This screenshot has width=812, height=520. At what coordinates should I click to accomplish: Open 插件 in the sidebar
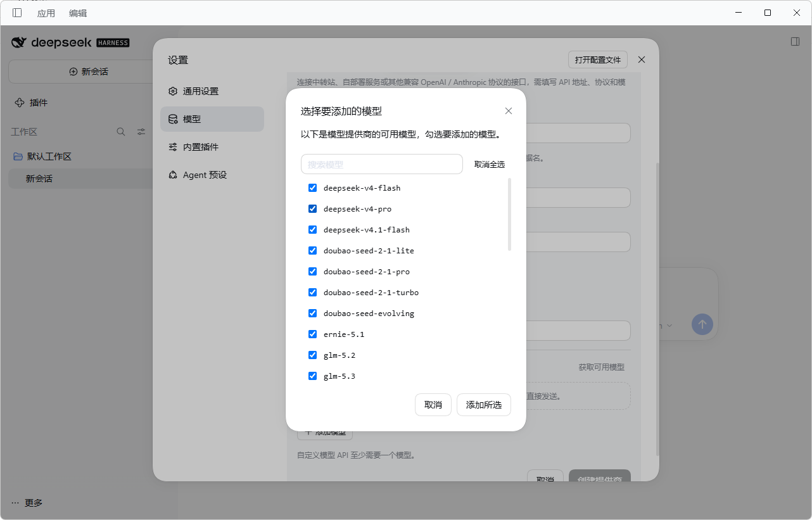tap(39, 103)
